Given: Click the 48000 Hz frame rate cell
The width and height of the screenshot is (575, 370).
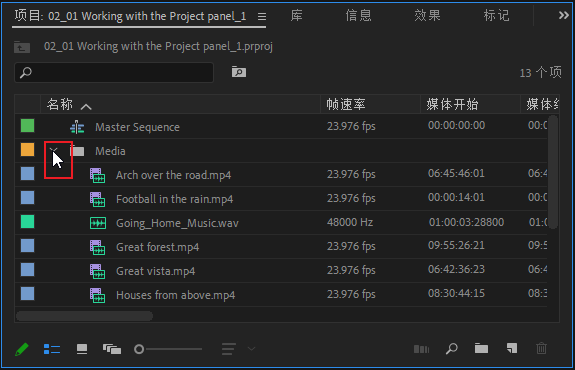Looking at the screenshot, I should 350,222.
